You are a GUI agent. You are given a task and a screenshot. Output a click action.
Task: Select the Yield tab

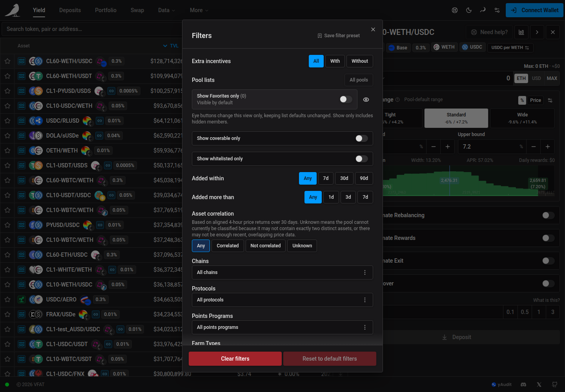39,10
